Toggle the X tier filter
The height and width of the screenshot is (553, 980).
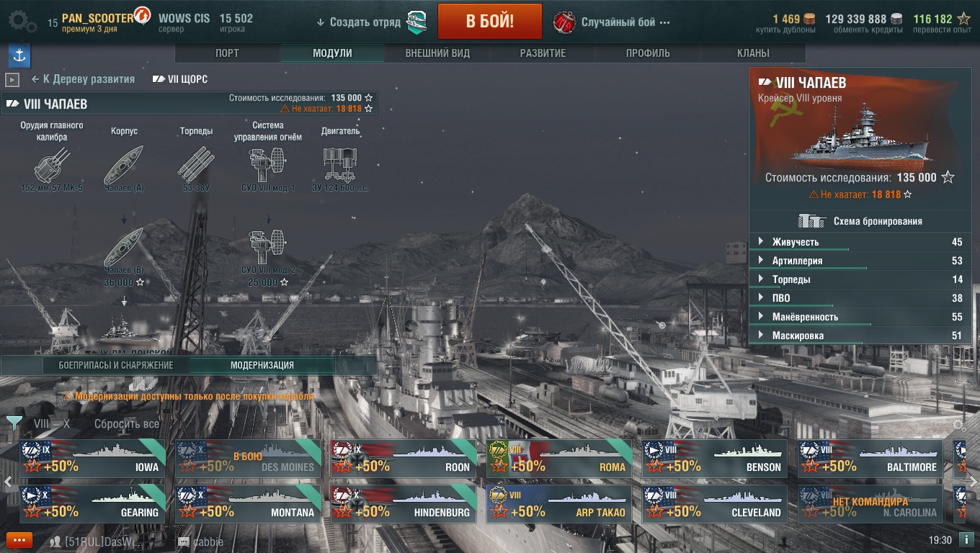point(66,424)
